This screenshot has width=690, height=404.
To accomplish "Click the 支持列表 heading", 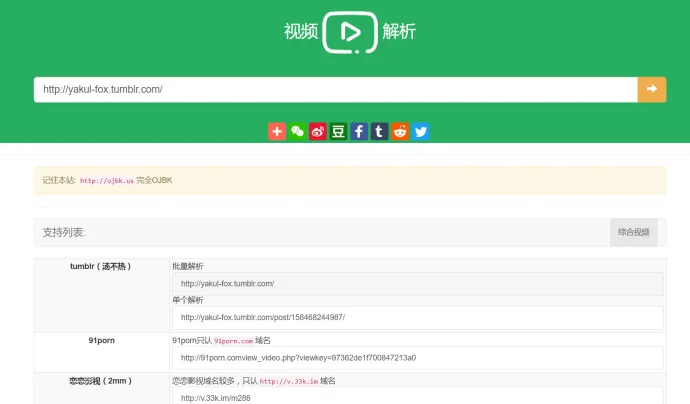I will (x=64, y=232).
